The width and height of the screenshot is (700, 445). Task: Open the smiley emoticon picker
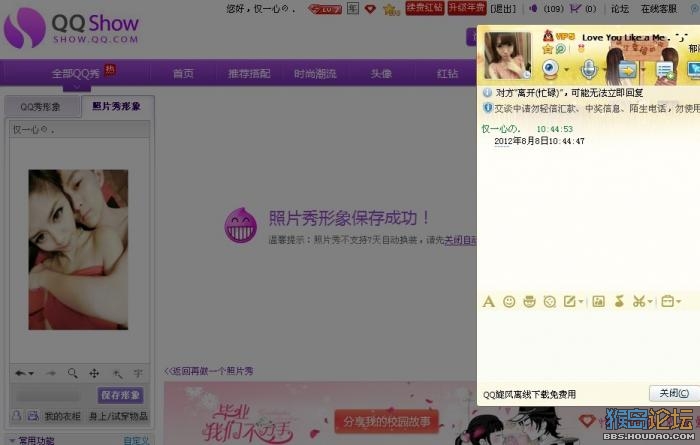tap(509, 302)
